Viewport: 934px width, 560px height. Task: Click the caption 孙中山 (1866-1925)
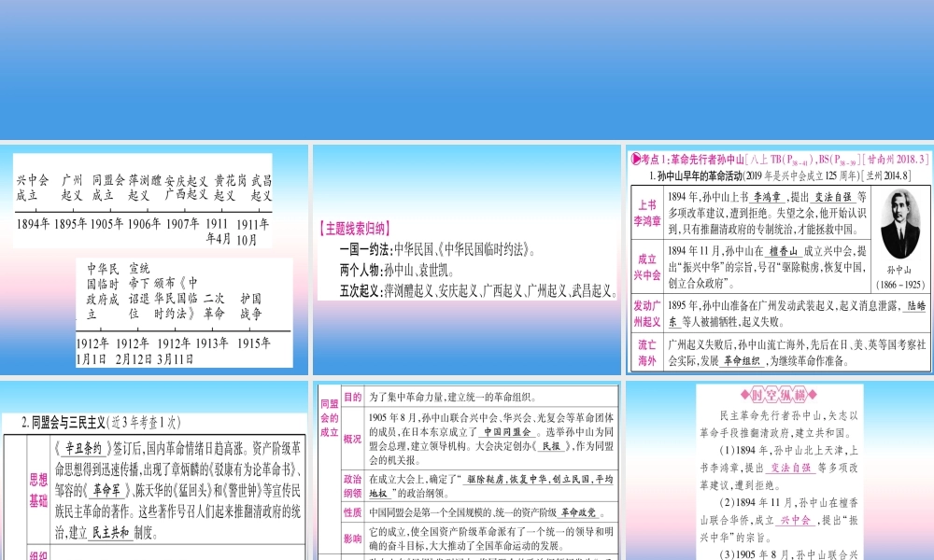(x=899, y=277)
